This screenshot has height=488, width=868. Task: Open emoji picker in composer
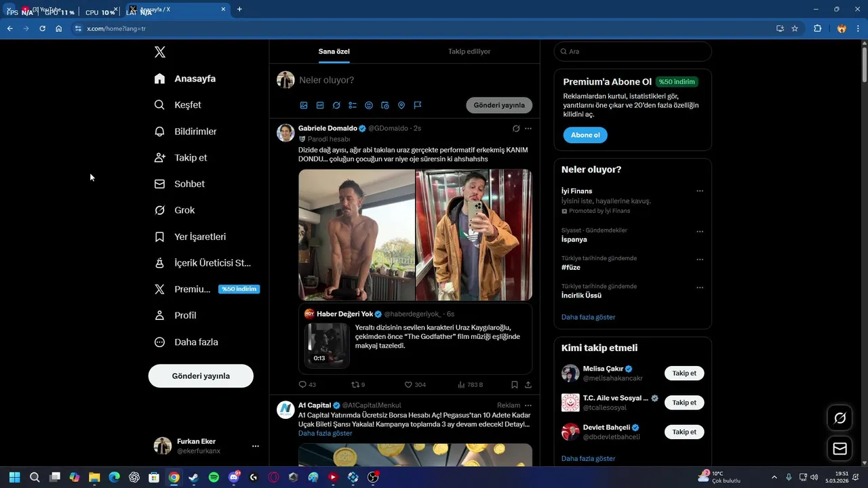(369, 105)
